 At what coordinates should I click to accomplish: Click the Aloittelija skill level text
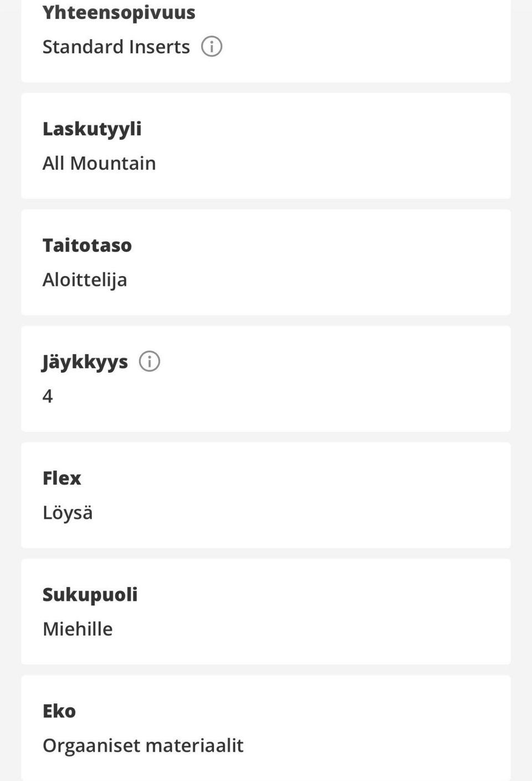pyautogui.click(x=85, y=280)
